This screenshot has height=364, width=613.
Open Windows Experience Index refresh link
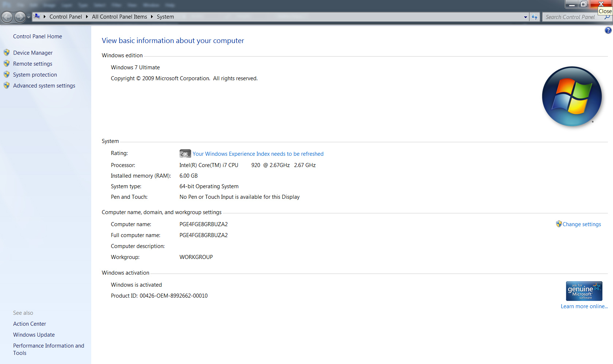(x=258, y=154)
